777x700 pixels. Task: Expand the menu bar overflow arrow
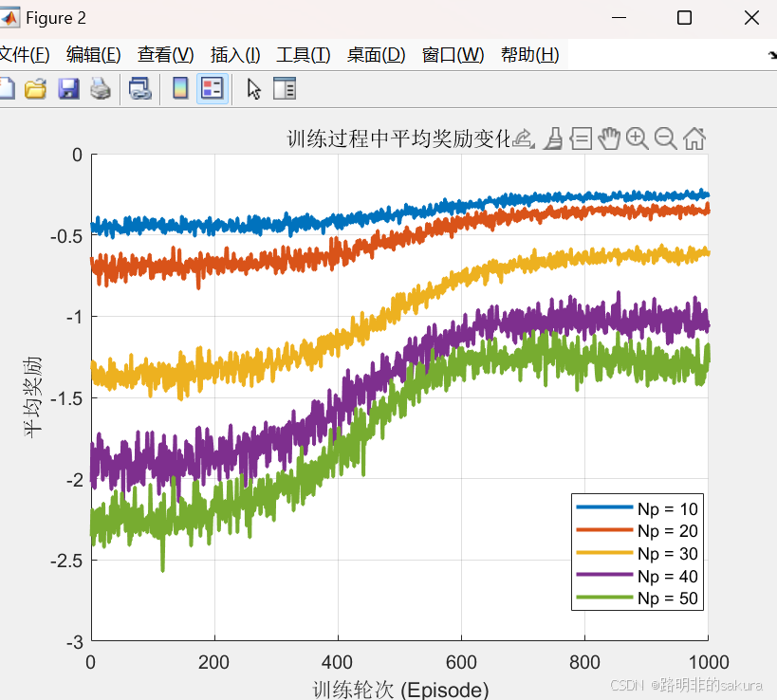pyautogui.click(x=772, y=55)
